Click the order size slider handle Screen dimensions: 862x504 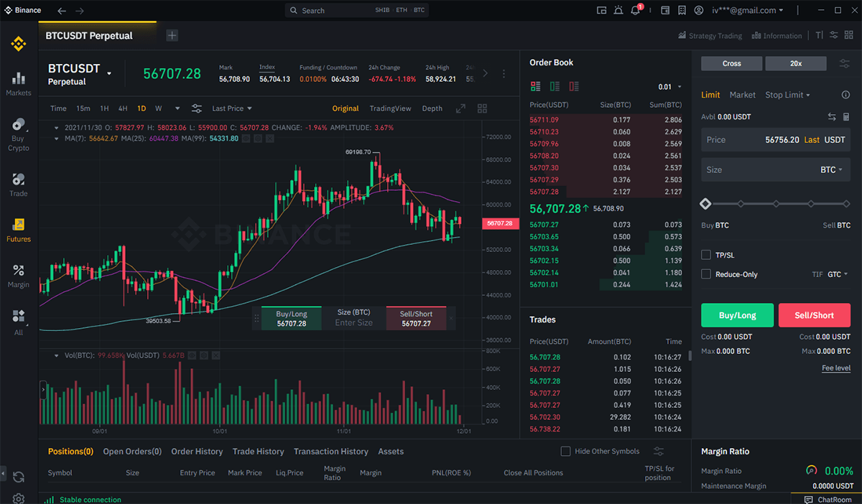705,204
